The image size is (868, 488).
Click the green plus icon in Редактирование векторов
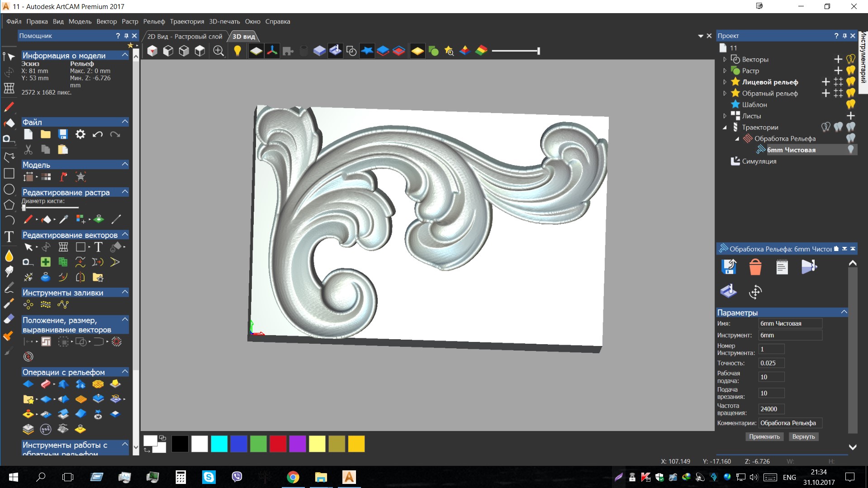pyautogui.click(x=46, y=262)
